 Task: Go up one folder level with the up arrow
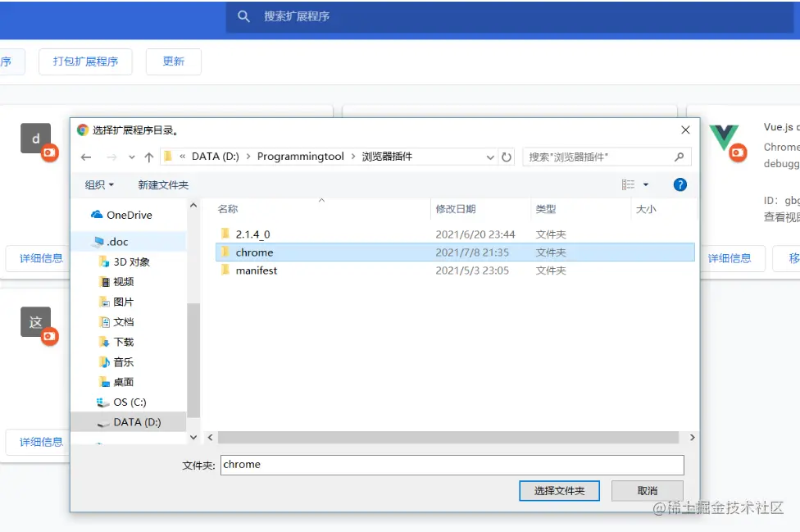tap(149, 157)
